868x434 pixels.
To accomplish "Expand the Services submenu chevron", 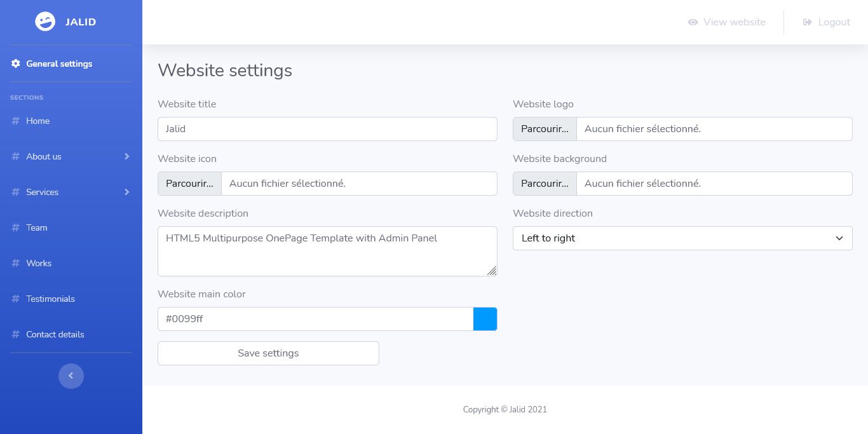I will click(127, 192).
